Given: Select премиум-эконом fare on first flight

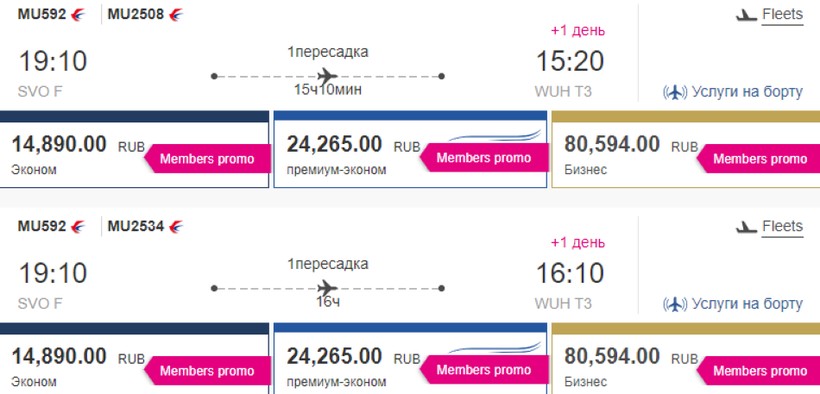Looking at the screenshot, I should tap(410, 149).
